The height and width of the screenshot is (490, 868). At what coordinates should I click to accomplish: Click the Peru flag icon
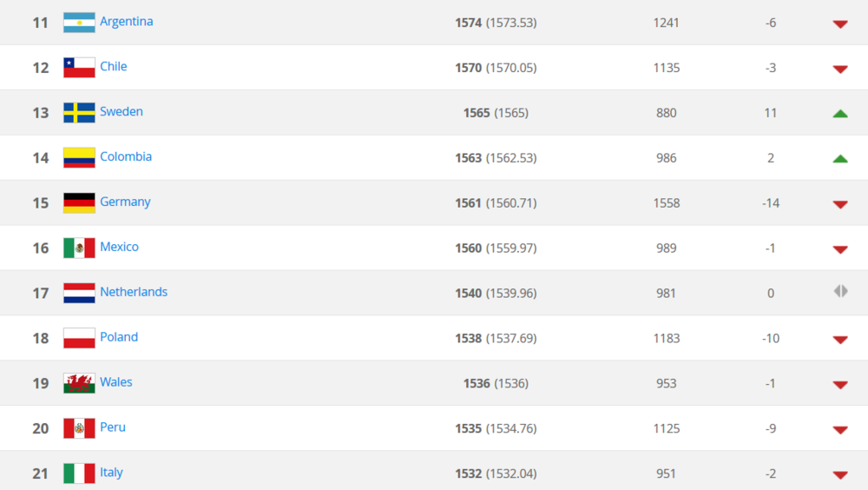[x=79, y=428]
